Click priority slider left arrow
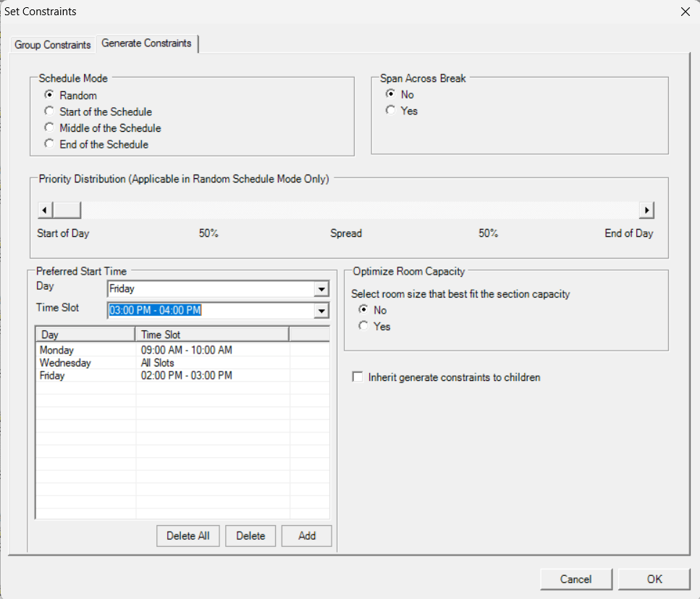This screenshot has width=700, height=599. 45,210
